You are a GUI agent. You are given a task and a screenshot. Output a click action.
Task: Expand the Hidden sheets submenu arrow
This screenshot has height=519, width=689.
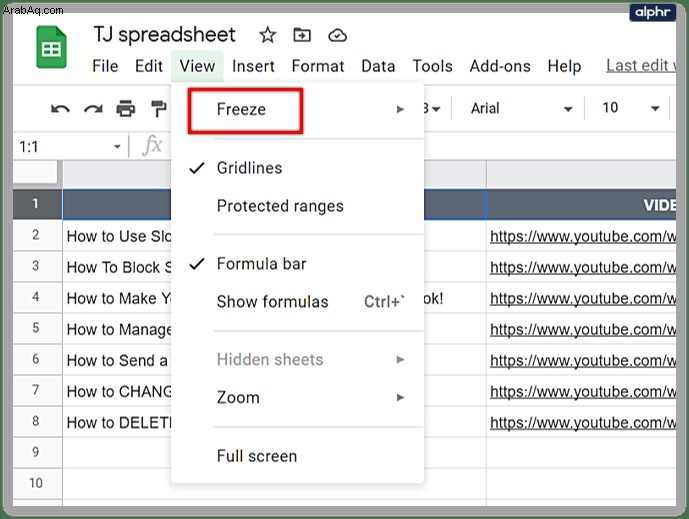point(400,359)
